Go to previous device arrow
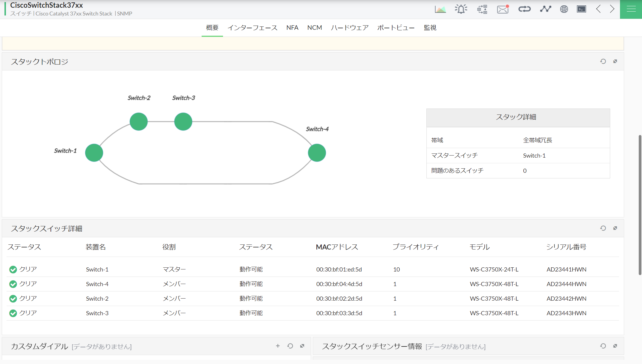This screenshot has height=364, width=642. pos(598,9)
